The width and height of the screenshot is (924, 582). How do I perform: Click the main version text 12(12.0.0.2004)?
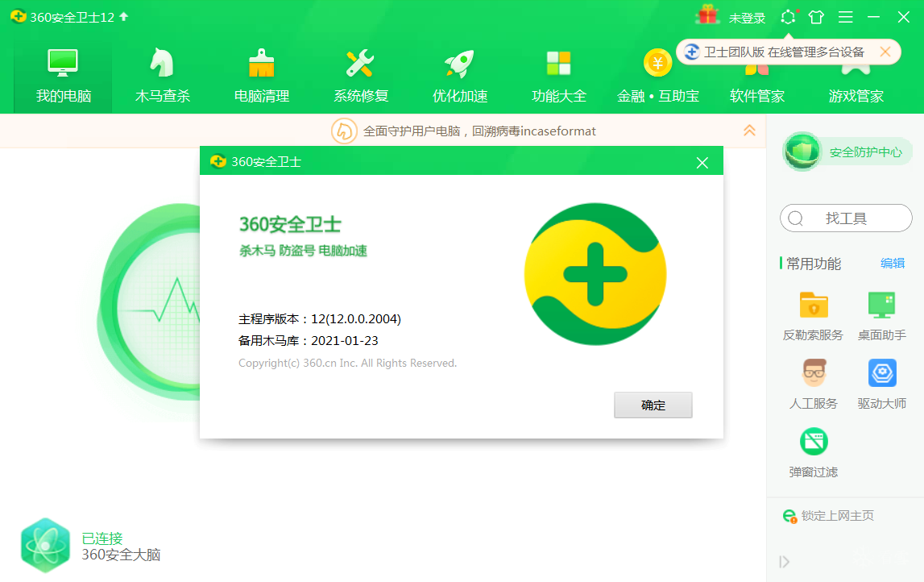(x=356, y=319)
